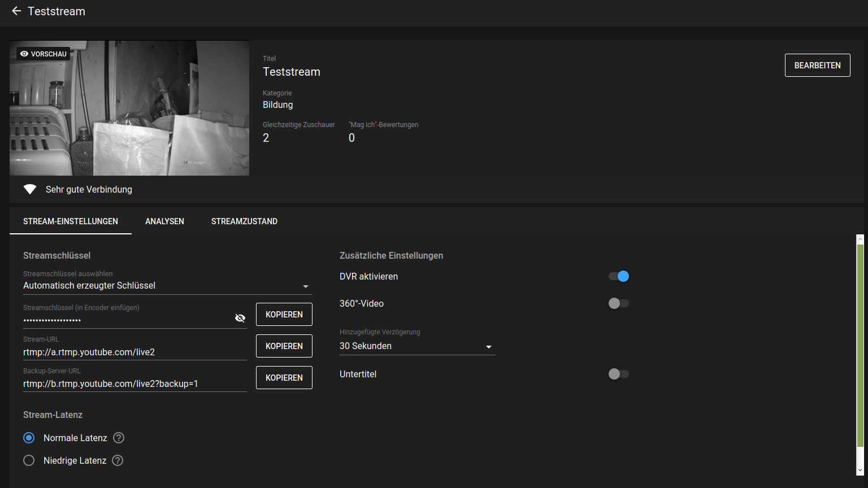Open help icon next to Normale Latenz
The width and height of the screenshot is (868, 488).
[119, 438]
